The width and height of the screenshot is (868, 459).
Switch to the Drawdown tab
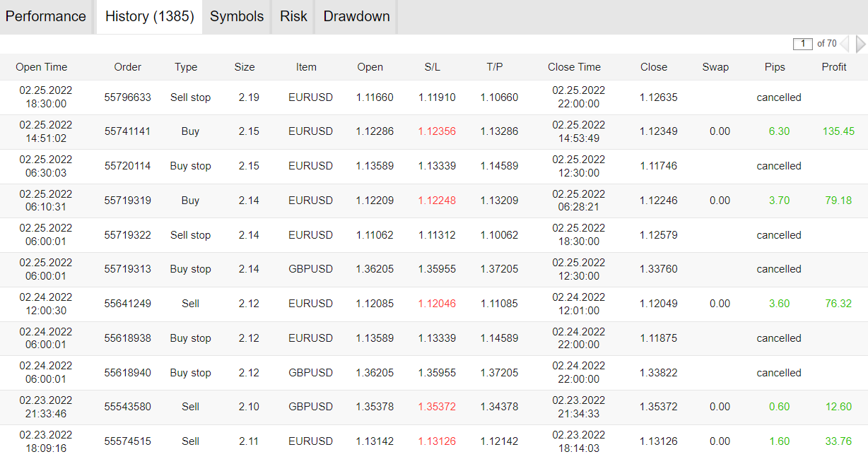pyautogui.click(x=356, y=16)
